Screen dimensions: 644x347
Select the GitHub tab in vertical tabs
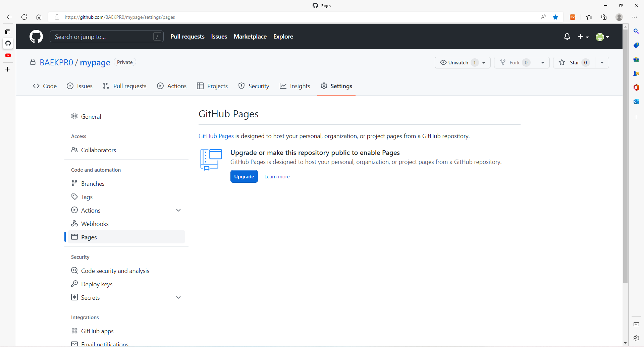coord(8,43)
